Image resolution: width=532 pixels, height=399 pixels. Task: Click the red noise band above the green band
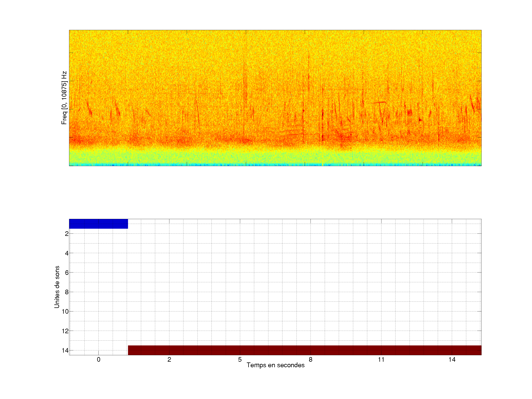241,140
